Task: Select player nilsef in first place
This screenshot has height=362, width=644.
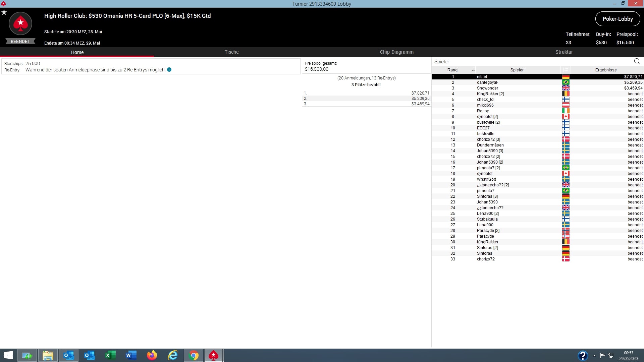Action: (x=482, y=77)
